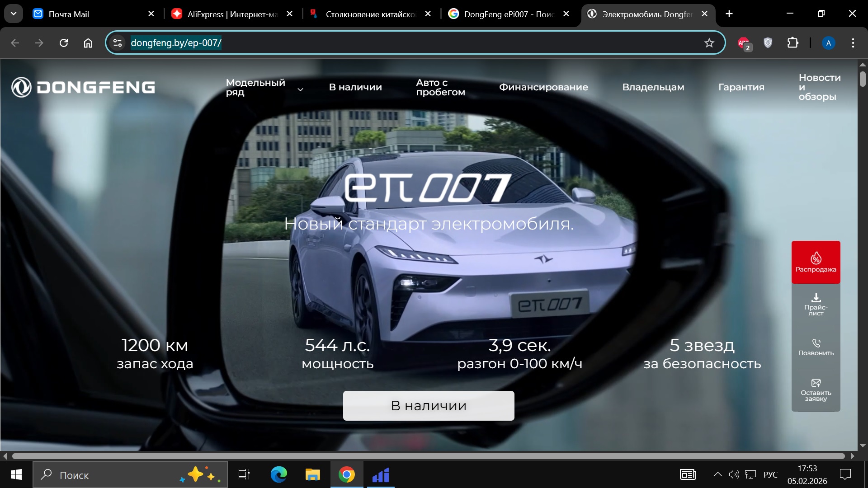Open the clock and date flyout
868x488 pixels.
click(x=807, y=474)
